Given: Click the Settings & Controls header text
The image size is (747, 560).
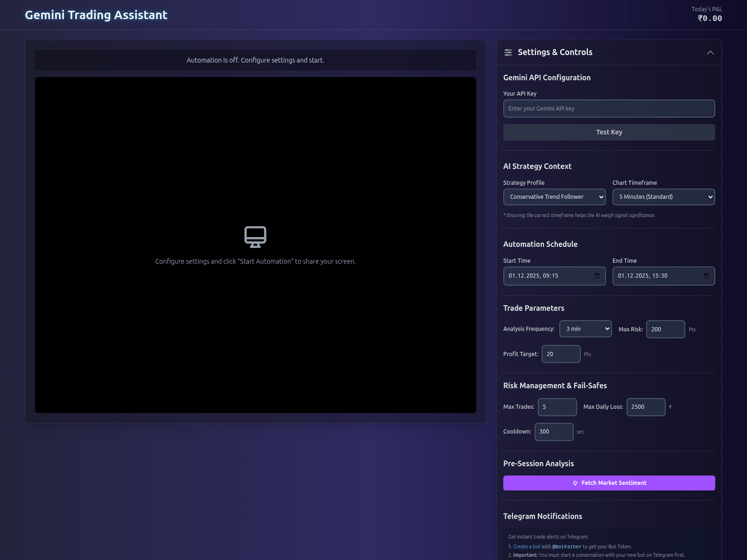Looking at the screenshot, I should point(555,52).
